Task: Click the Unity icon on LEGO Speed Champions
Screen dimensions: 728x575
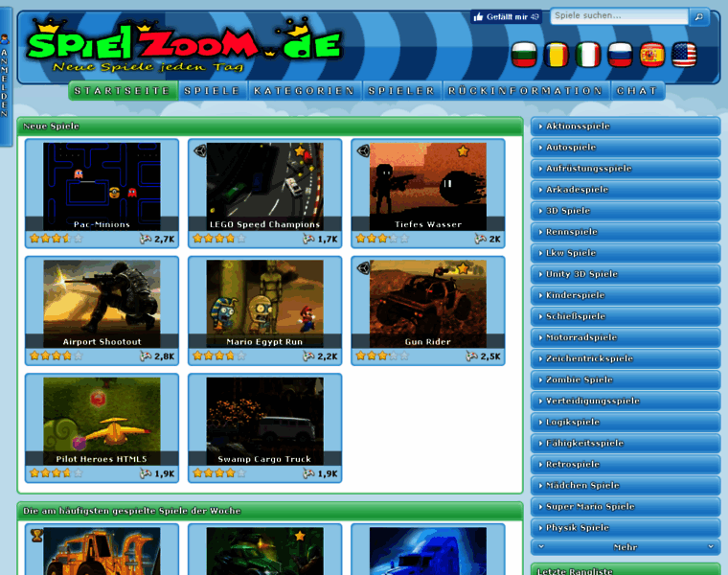Action: click(x=200, y=150)
